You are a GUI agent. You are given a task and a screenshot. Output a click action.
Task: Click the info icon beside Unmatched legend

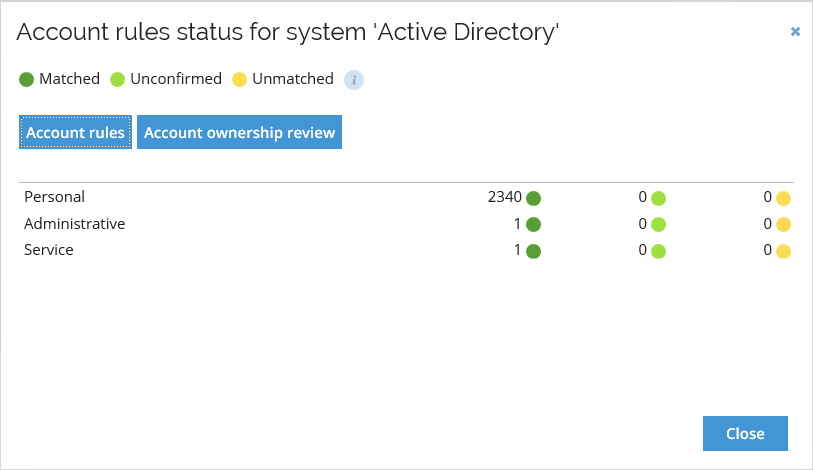tap(354, 80)
